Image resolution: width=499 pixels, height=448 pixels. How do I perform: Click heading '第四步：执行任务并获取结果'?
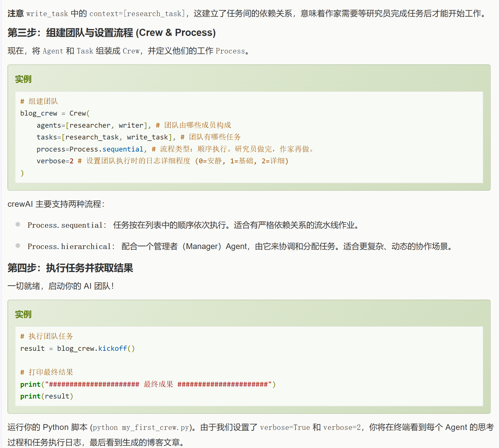point(70,268)
